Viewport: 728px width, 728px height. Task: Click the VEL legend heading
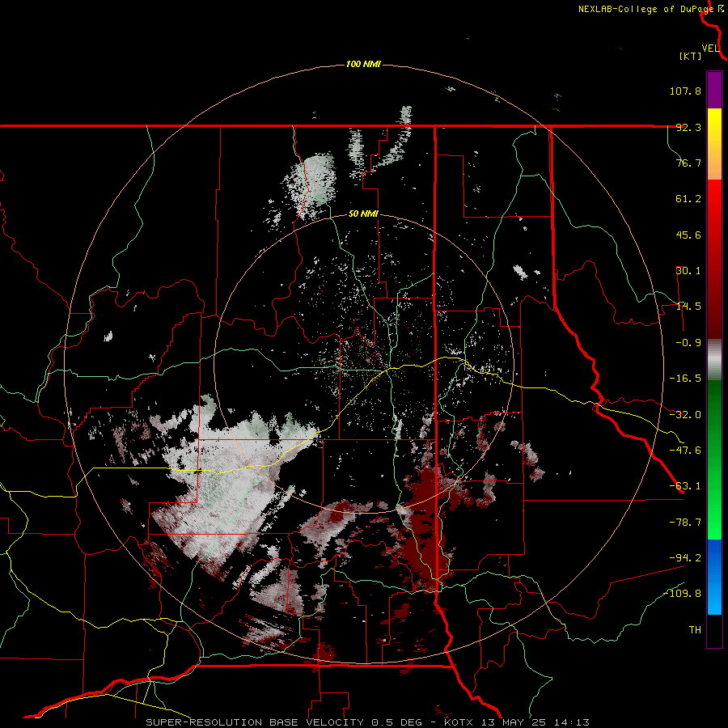(x=710, y=49)
